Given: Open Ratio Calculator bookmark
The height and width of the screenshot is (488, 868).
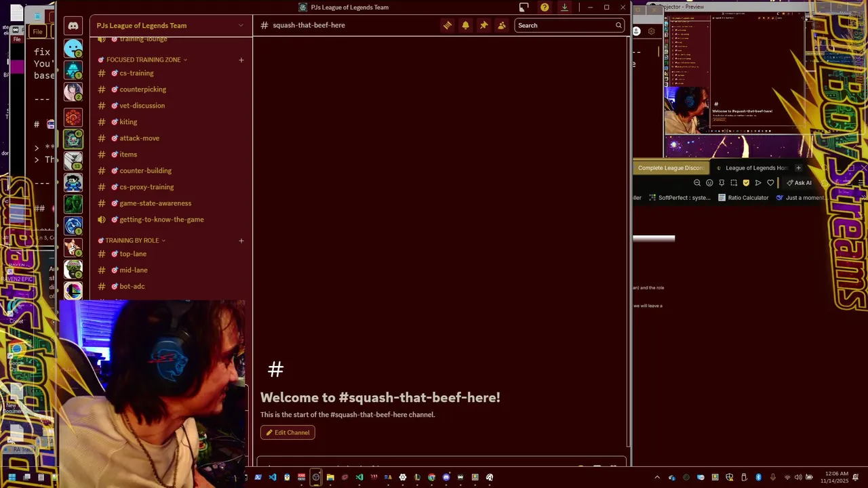Looking at the screenshot, I should tap(743, 198).
